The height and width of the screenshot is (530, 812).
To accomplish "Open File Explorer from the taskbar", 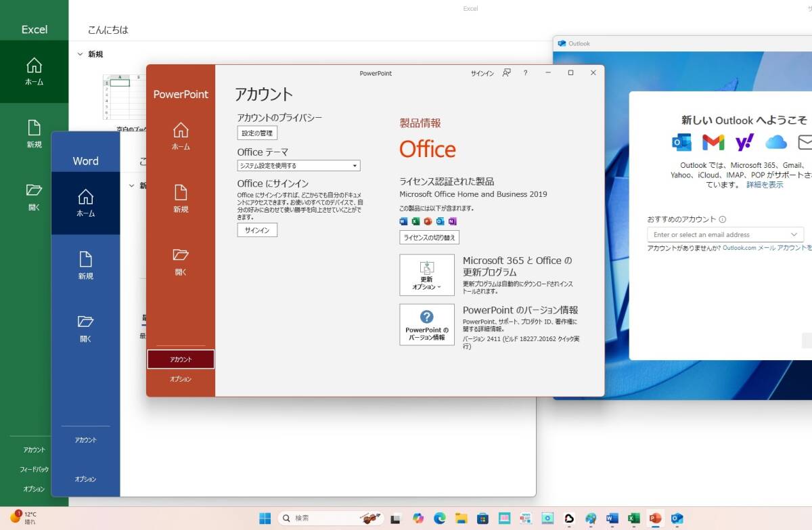I will click(461, 518).
